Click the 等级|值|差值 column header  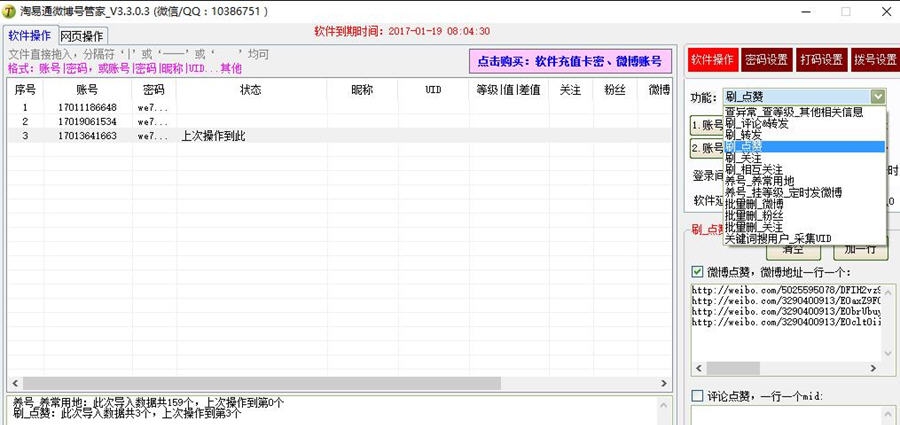tap(508, 90)
